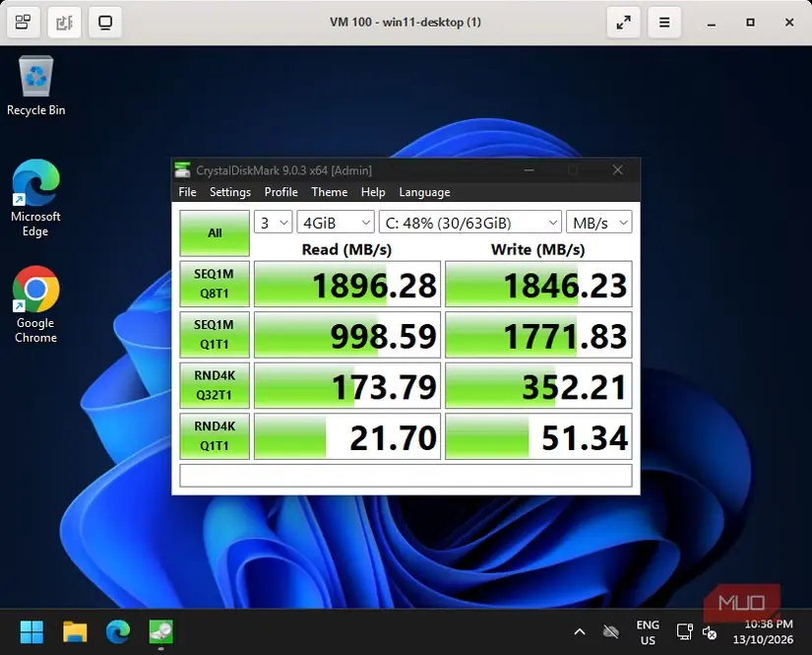This screenshot has height=655, width=812.
Task: Click the 1846.23 write result
Action: tap(538, 284)
